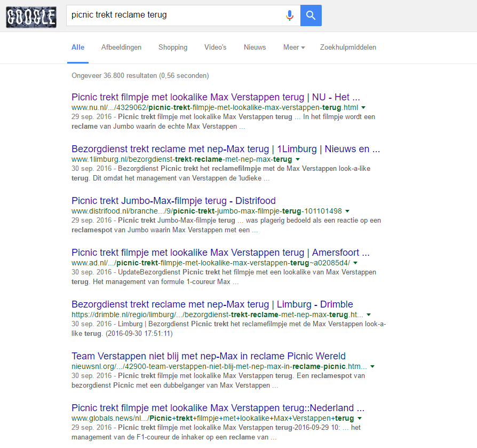Click the www.globals.news green URL text

pos(213,418)
